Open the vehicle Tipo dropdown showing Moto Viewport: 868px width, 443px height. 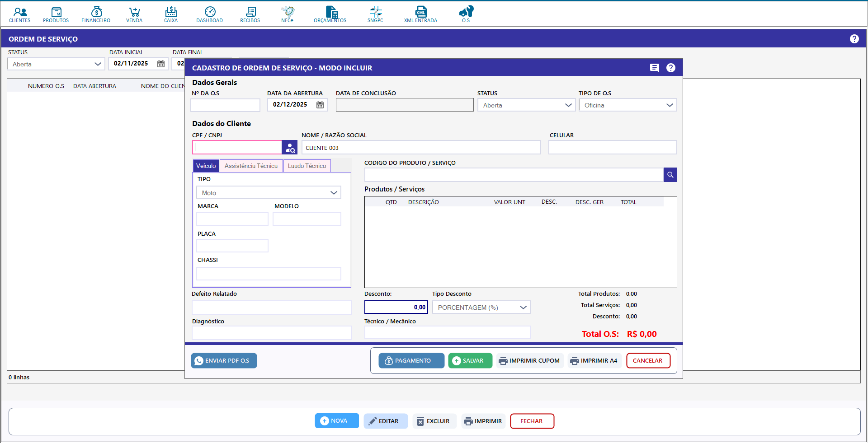[x=269, y=193]
